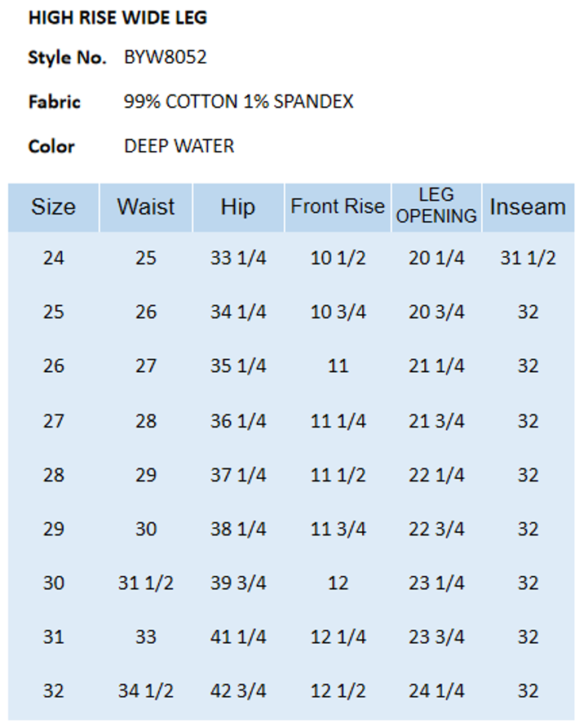This screenshot has width=588, height=723.
Task: Click the front rise value 10 3/4
Action: click(x=338, y=313)
